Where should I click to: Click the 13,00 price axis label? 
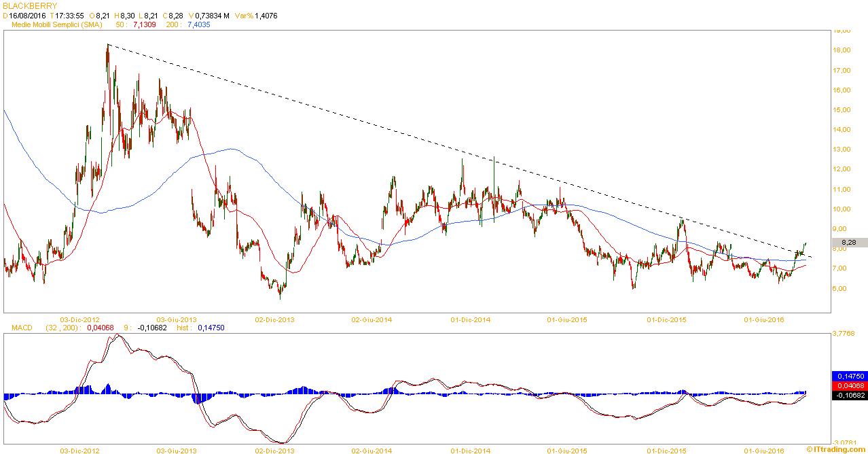[x=844, y=150]
